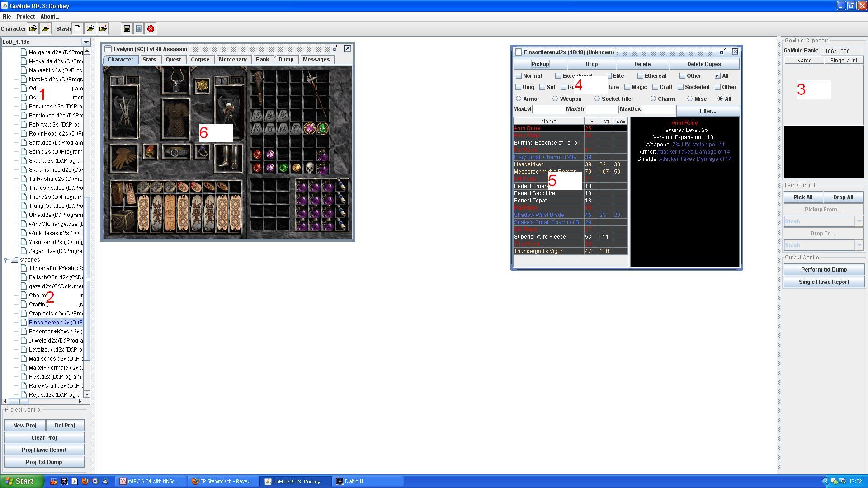Select the Charm radio button
The width and height of the screenshot is (868, 488).
(653, 99)
